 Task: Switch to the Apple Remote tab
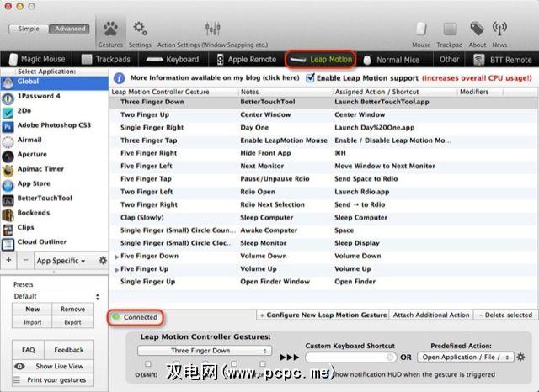245,60
